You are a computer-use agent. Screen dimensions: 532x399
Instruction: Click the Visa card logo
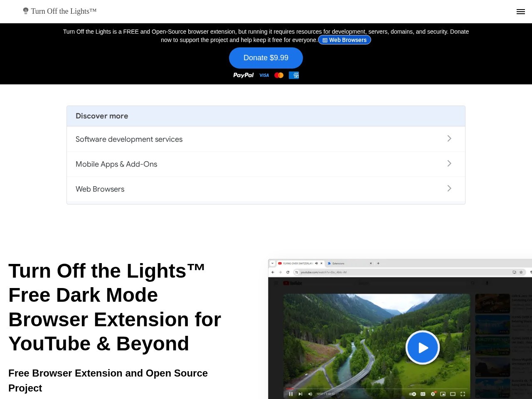264,75
